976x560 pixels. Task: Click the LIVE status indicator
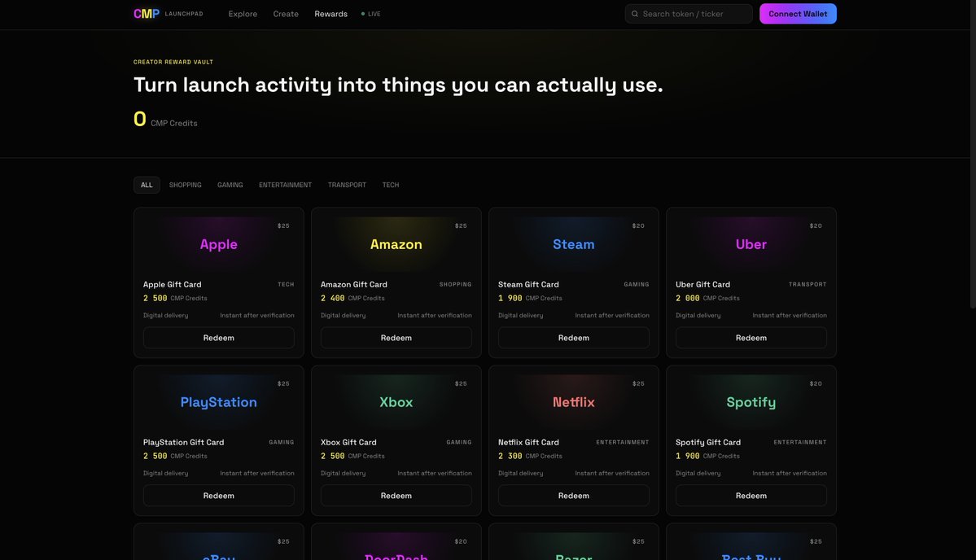point(371,14)
